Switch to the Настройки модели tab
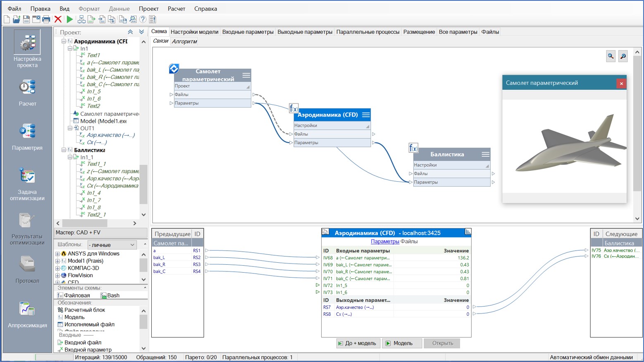This screenshot has width=644, height=362. pyautogui.click(x=194, y=32)
